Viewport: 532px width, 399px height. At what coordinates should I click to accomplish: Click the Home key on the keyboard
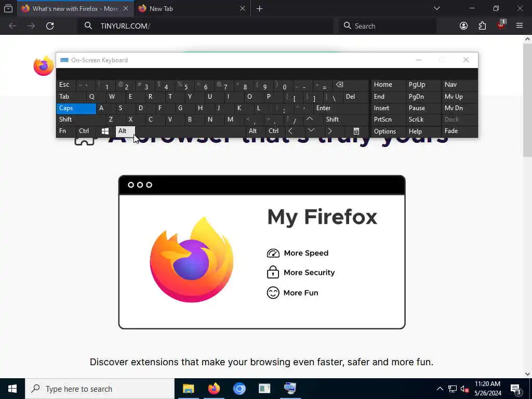[x=388, y=85]
